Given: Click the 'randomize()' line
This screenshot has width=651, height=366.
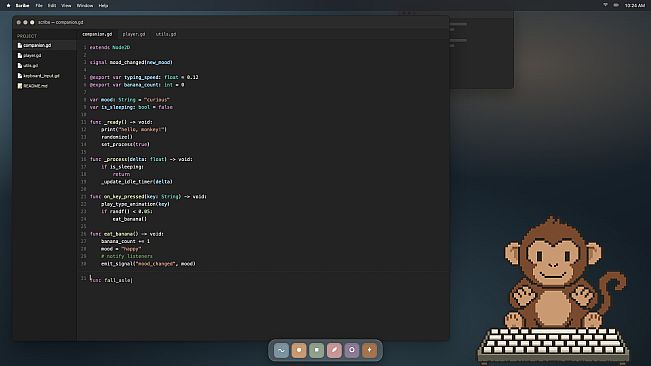Looking at the screenshot, I should click(117, 137).
